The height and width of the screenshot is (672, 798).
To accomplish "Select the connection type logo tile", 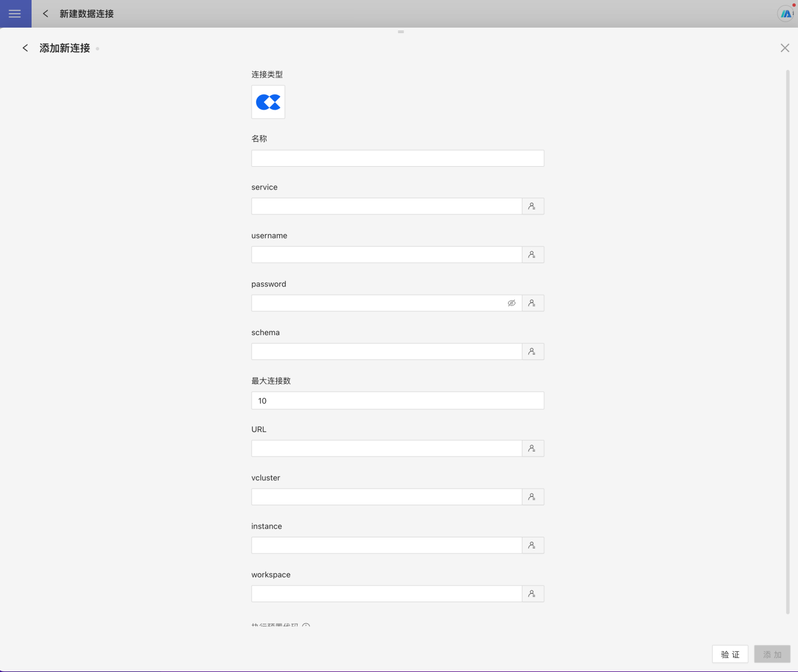I will tap(268, 102).
